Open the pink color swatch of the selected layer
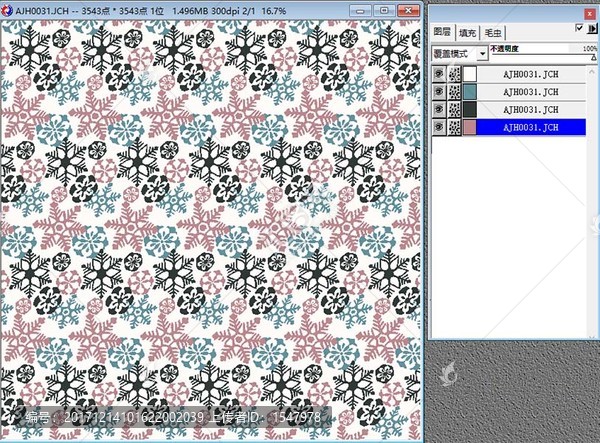600x443 pixels. pyautogui.click(x=470, y=127)
